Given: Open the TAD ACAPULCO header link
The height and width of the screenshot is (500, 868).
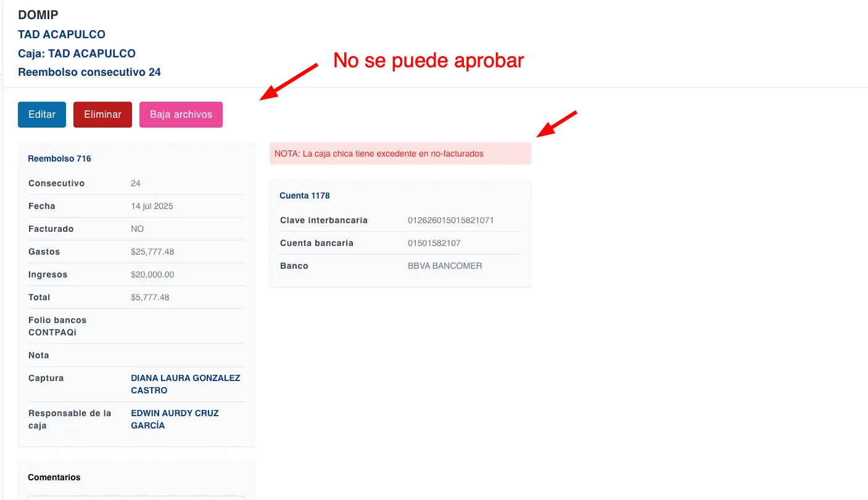Looking at the screenshot, I should (x=62, y=35).
